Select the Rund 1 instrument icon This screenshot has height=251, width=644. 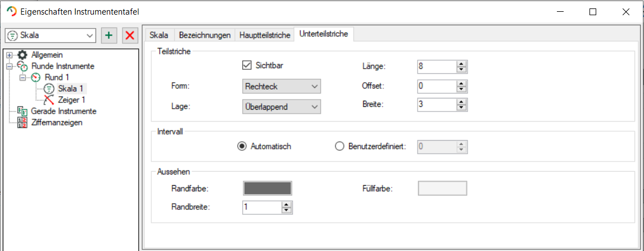(x=36, y=77)
